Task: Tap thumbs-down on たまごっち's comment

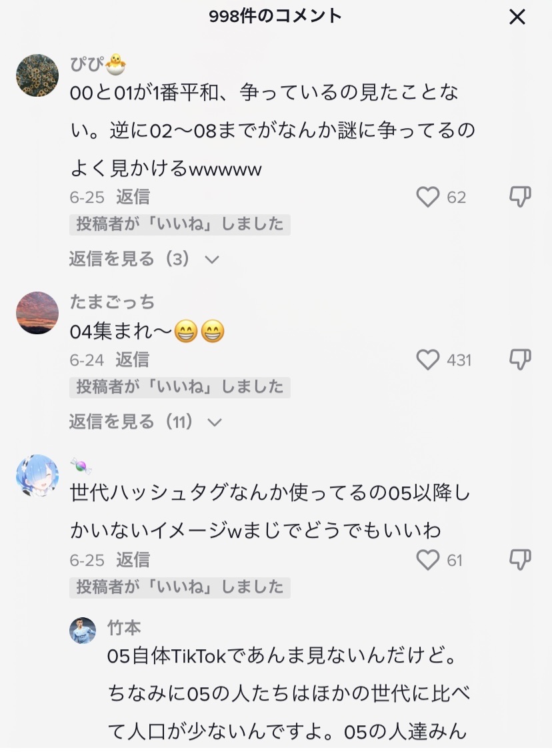Action: pyautogui.click(x=520, y=360)
